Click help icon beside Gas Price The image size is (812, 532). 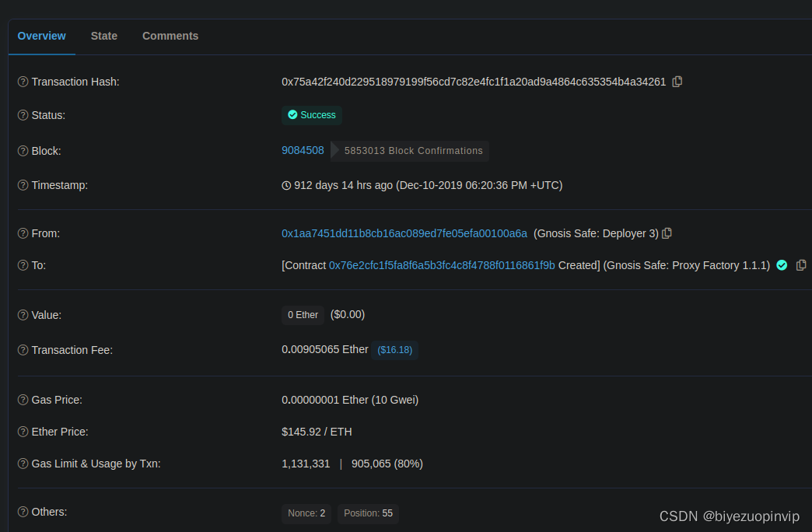tap(23, 400)
